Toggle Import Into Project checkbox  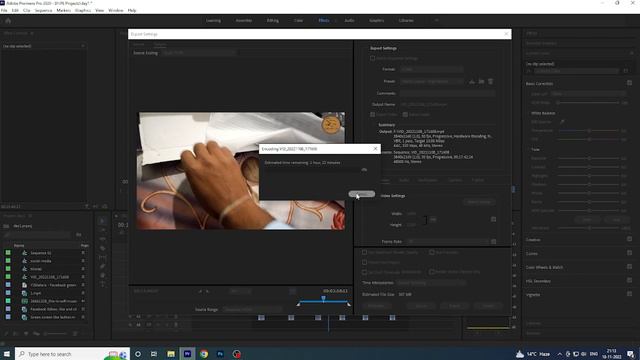click(364, 262)
